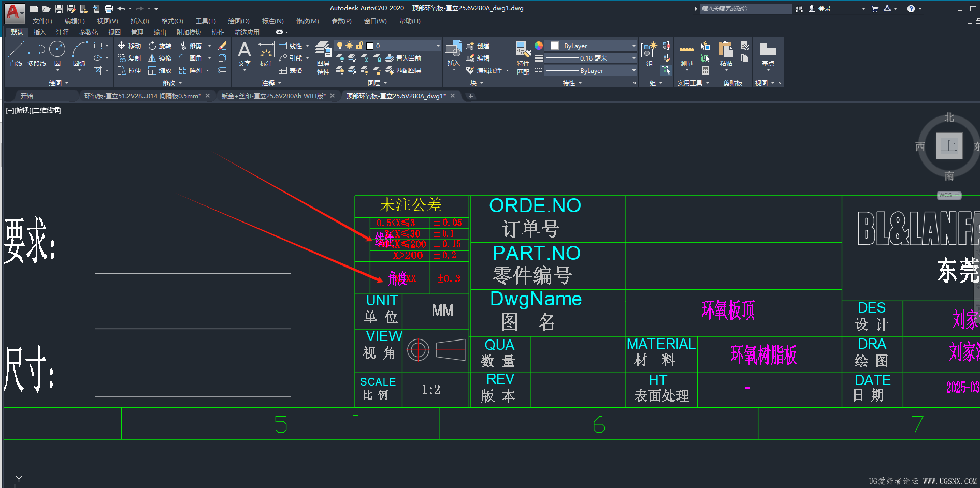This screenshot has width=980, height=488.
Task: Click the white layer 0 color swatch
Action: 370,46
